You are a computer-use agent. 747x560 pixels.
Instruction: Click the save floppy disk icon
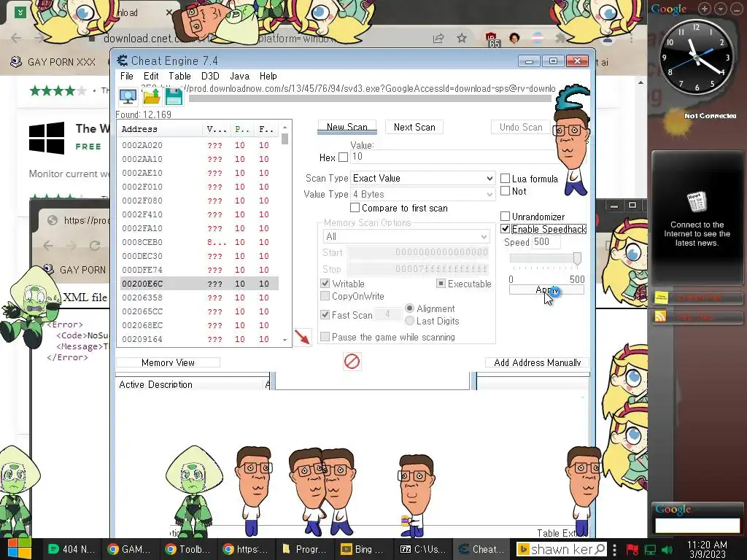click(x=174, y=97)
